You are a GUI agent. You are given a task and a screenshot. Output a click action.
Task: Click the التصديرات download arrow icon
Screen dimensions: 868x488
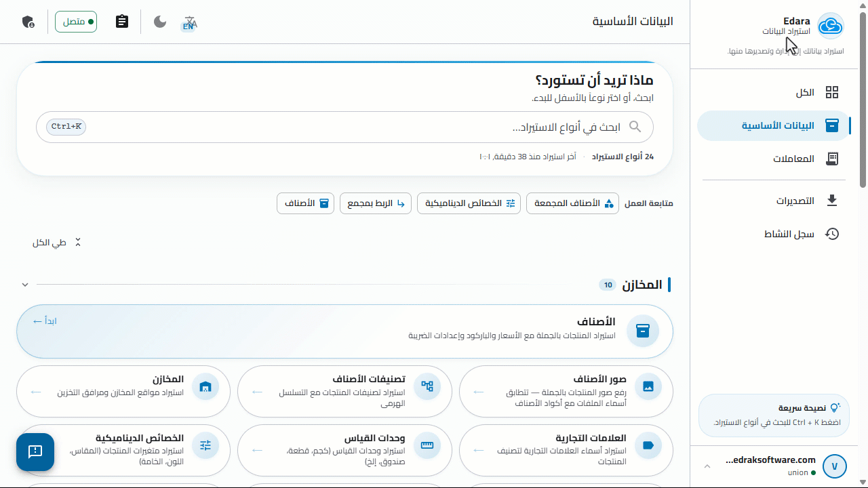[x=832, y=201]
